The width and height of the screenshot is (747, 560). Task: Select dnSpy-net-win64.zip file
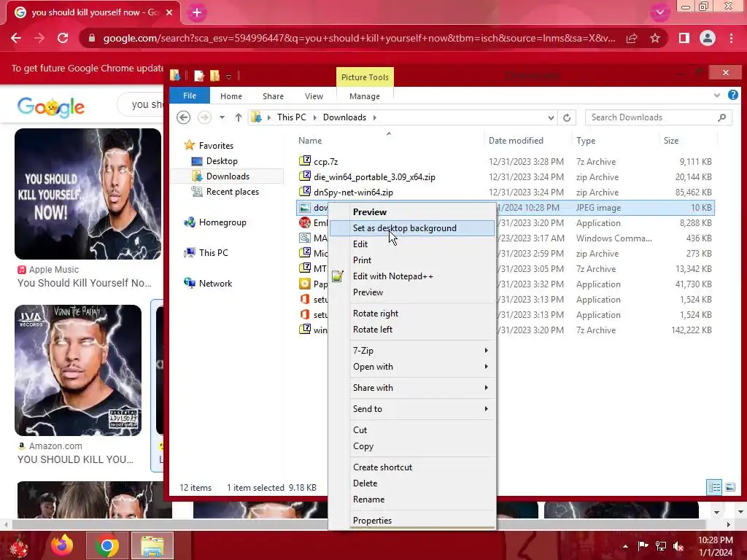click(353, 192)
